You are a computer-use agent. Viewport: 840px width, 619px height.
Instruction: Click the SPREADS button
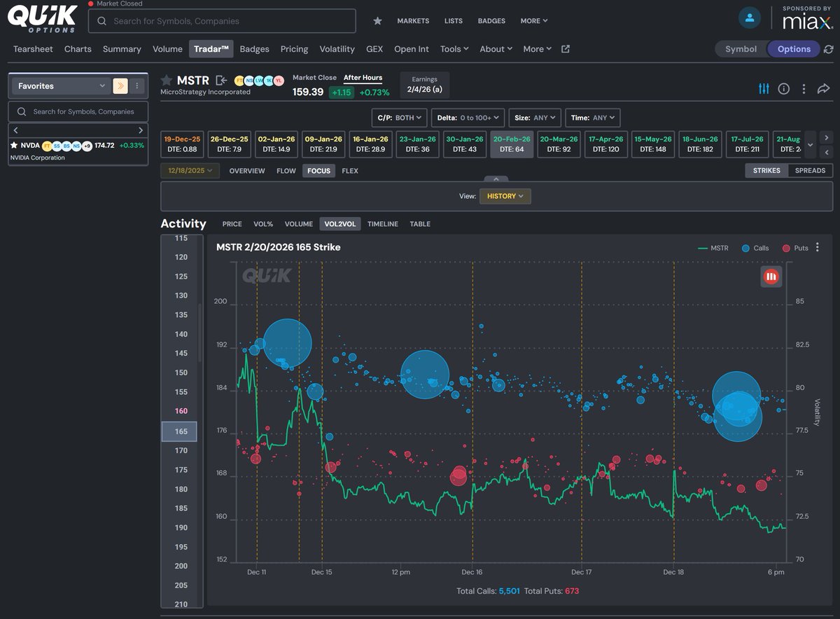point(811,170)
